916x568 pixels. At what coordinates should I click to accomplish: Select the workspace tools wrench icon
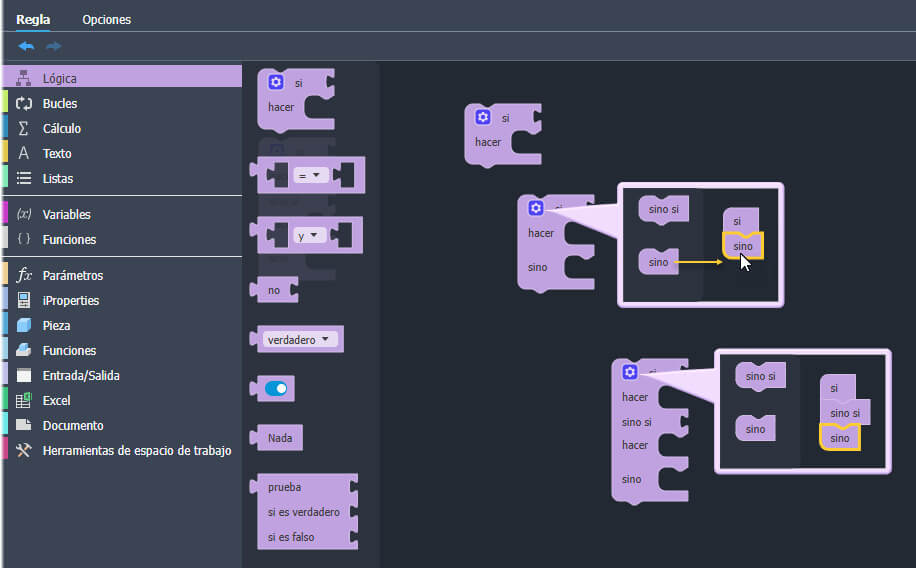click(x=23, y=450)
